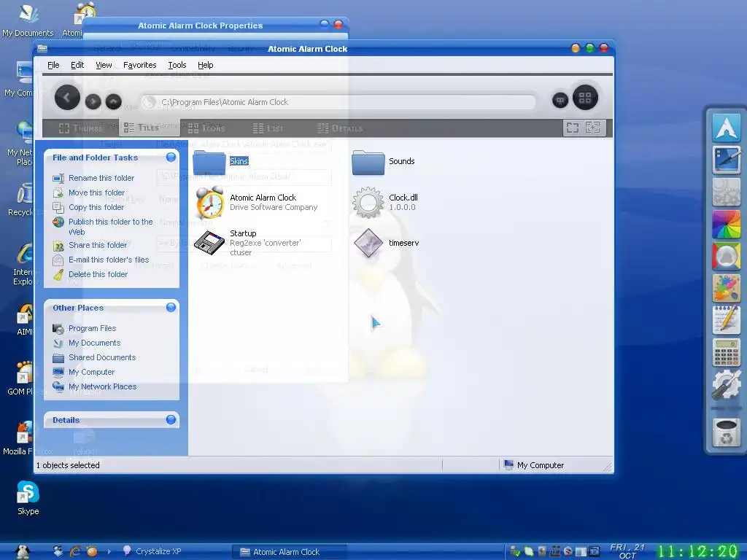This screenshot has width=747, height=560.
Task: Collapse the Other Places panel
Action: [171, 308]
